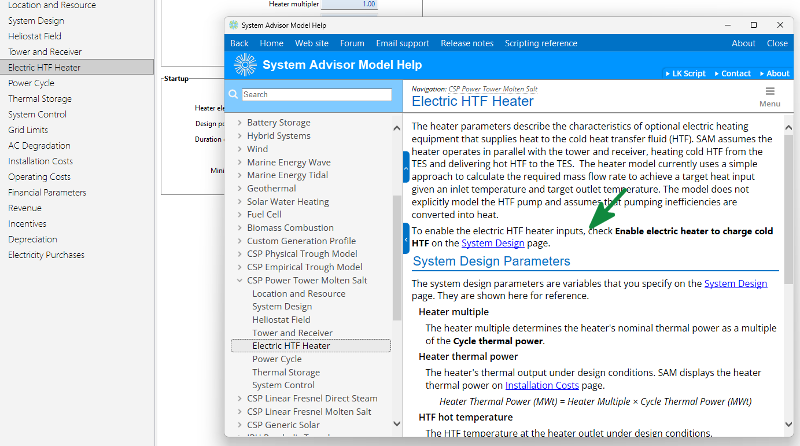Click the System Advisor Model Help title bar icon
The height and width of the screenshot is (446, 800).
coord(234,25)
